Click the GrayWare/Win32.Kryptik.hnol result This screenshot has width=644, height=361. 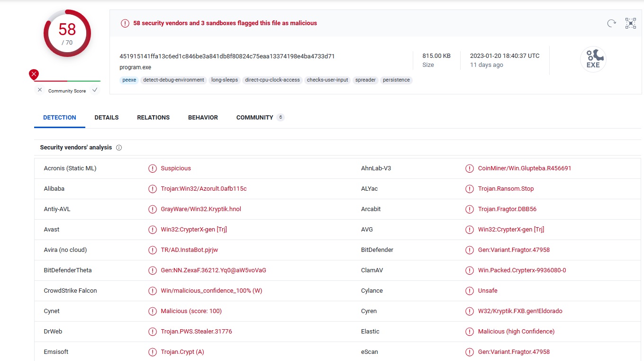click(x=201, y=209)
